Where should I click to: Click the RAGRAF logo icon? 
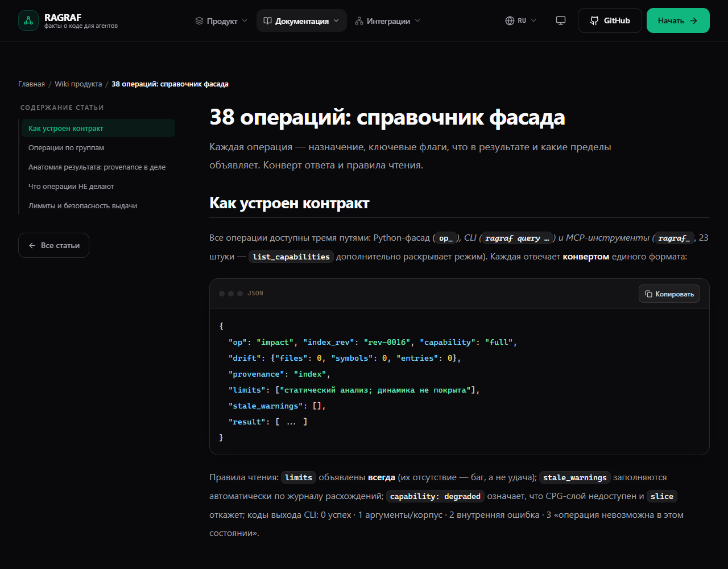[28, 20]
